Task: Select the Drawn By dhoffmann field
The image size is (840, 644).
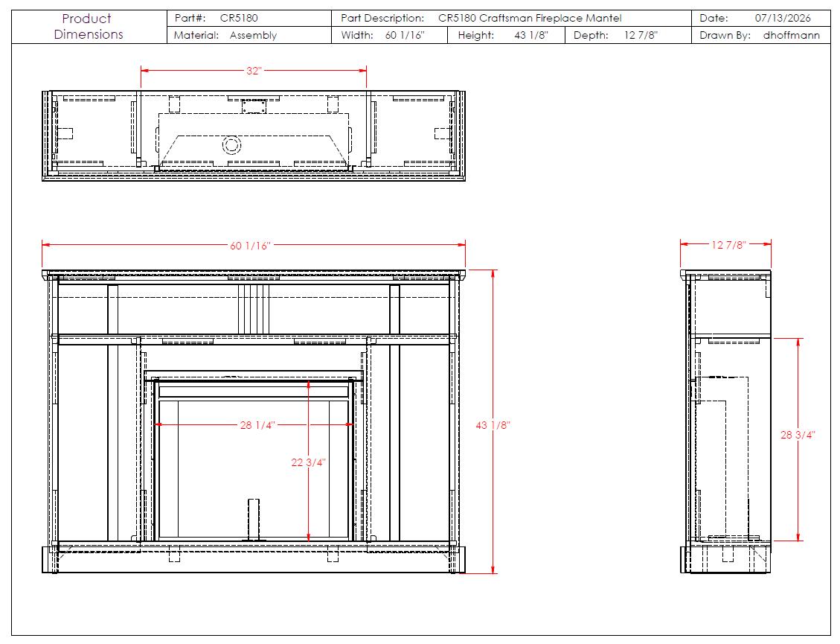Action: [760, 36]
